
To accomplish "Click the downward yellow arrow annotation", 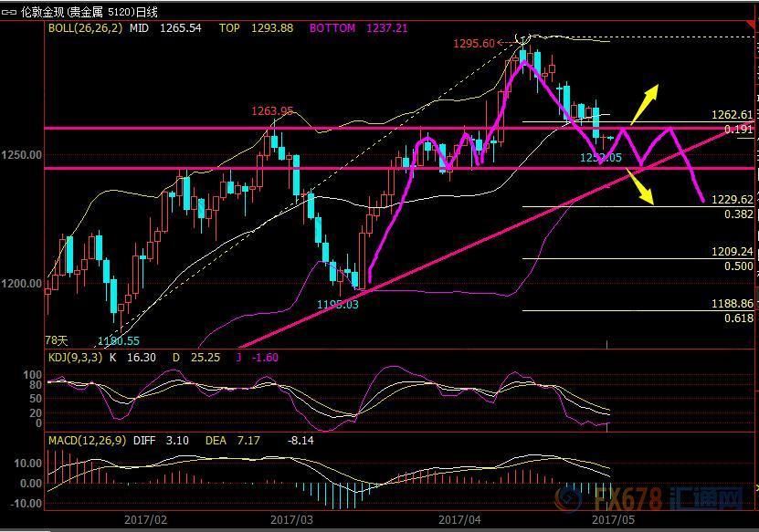I will click(642, 189).
